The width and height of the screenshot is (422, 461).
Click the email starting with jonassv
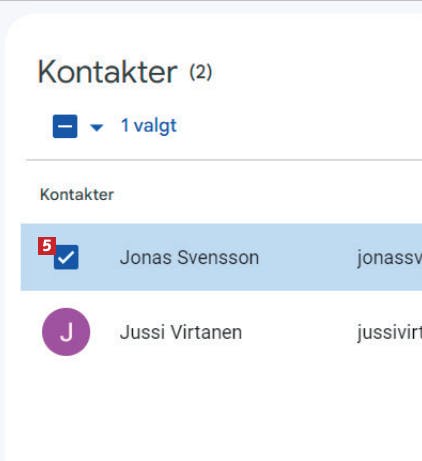(x=389, y=258)
